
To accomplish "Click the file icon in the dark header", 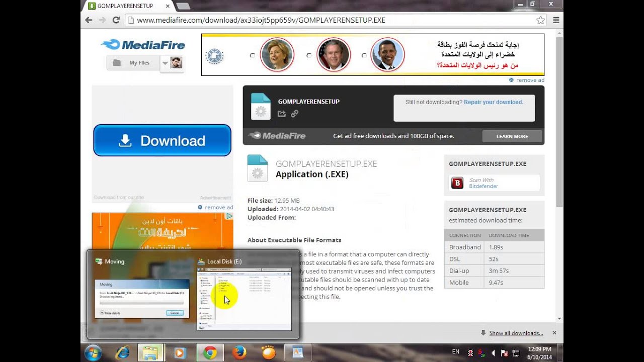I will (261, 107).
